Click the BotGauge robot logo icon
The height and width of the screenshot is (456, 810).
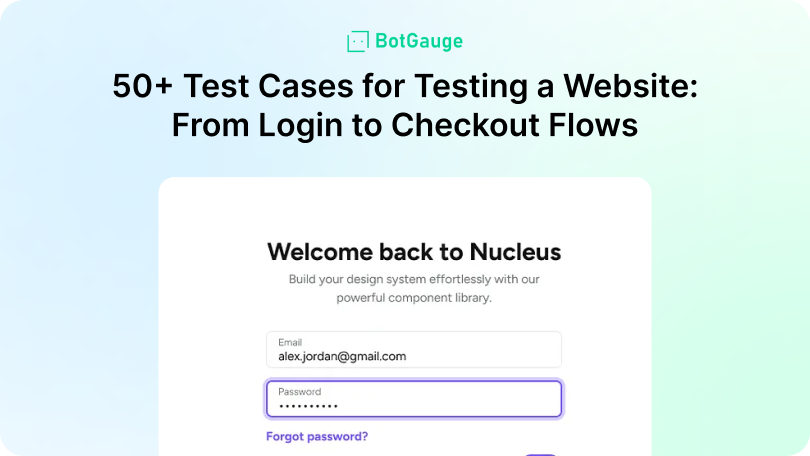(x=357, y=42)
